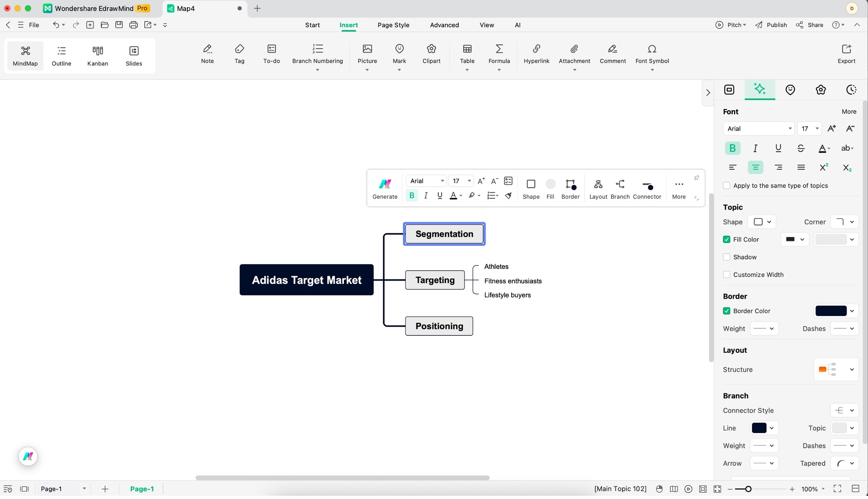Check Apply to the same type of topics
Image resolution: width=868 pixels, height=499 pixels.
click(x=726, y=186)
